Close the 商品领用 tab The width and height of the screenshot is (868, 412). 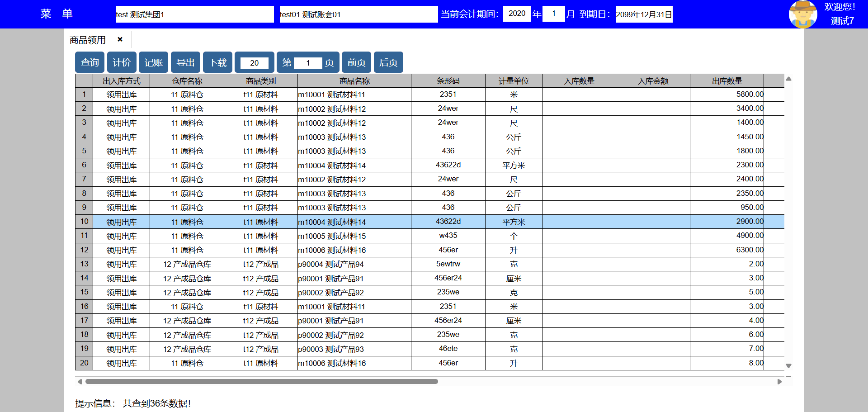[x=120, y=39]
